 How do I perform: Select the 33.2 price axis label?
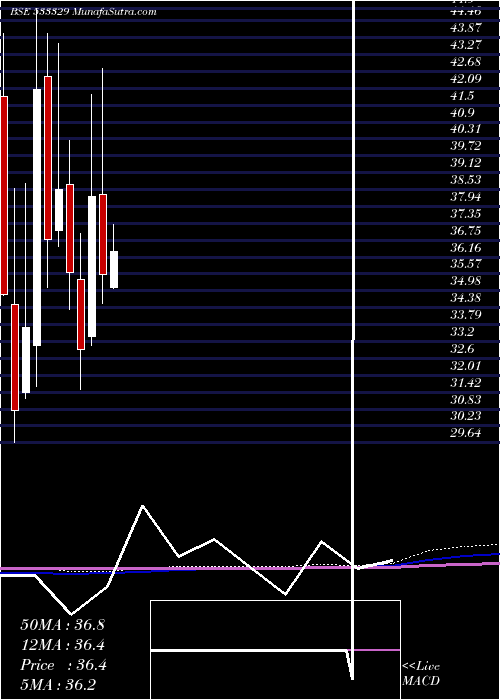pyautogui.click(x=462, y=332)
